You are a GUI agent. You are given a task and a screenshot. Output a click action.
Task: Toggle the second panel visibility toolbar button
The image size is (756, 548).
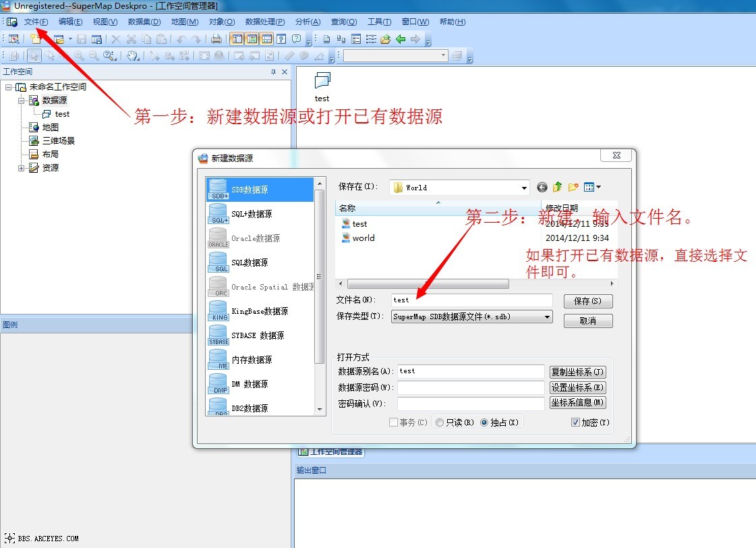pyautogui.click(x=252, y=39)
